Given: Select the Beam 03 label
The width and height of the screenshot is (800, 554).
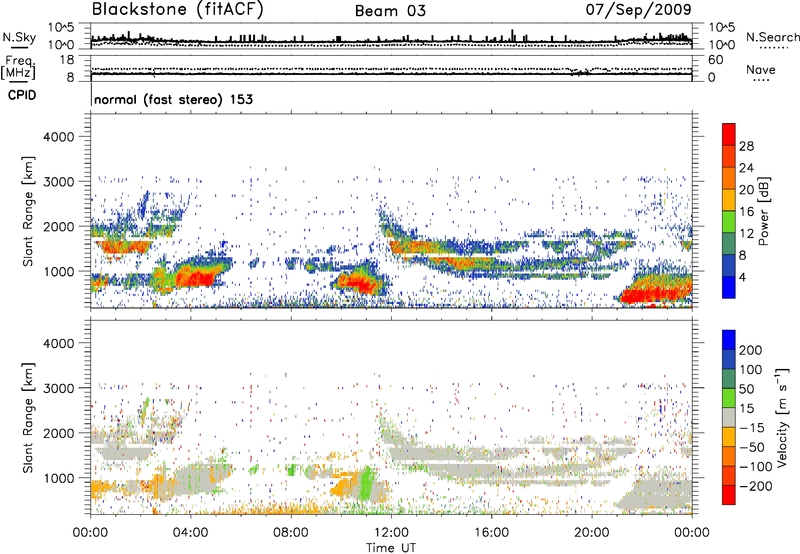Looking at the screenshot, I should coord(390,11).
